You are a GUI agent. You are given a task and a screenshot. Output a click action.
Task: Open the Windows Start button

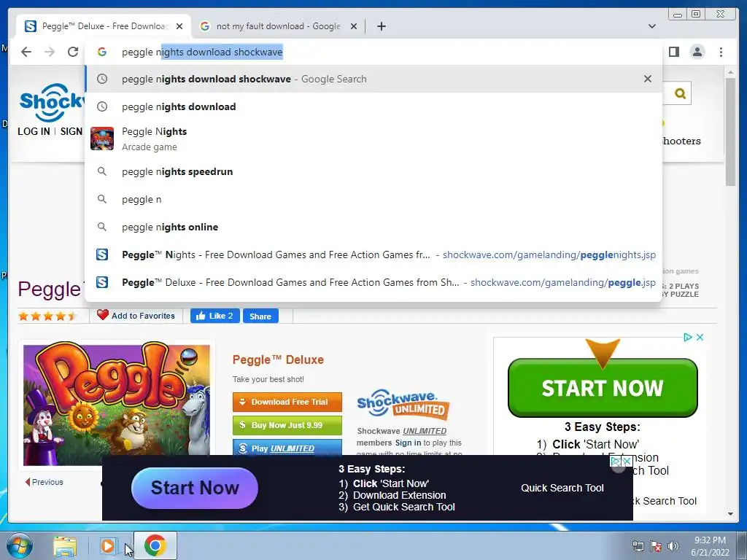click(19, 545)
